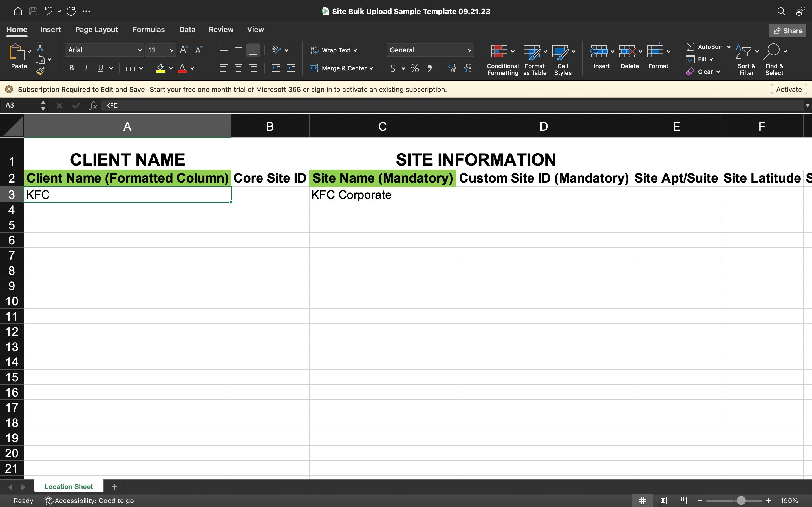Click the Increase Indent icon
This screenshot has width=812, height=507.
[291, 68]
